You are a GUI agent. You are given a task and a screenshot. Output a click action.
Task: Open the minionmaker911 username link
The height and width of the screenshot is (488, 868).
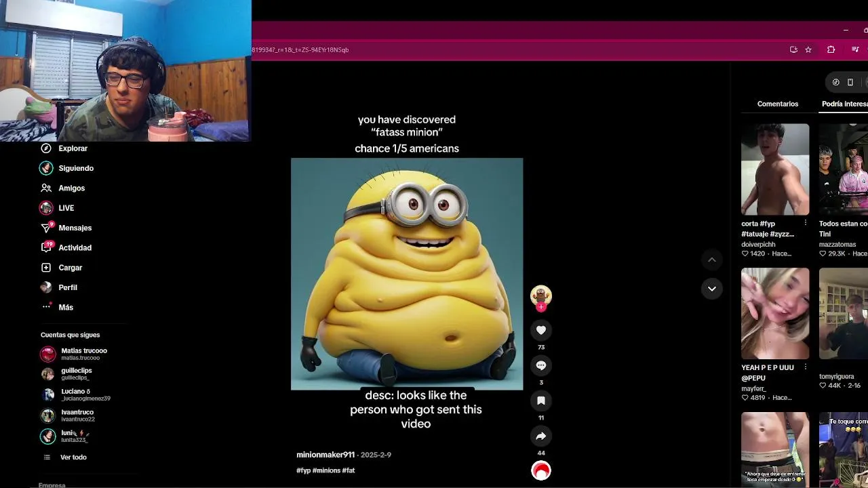325,455
